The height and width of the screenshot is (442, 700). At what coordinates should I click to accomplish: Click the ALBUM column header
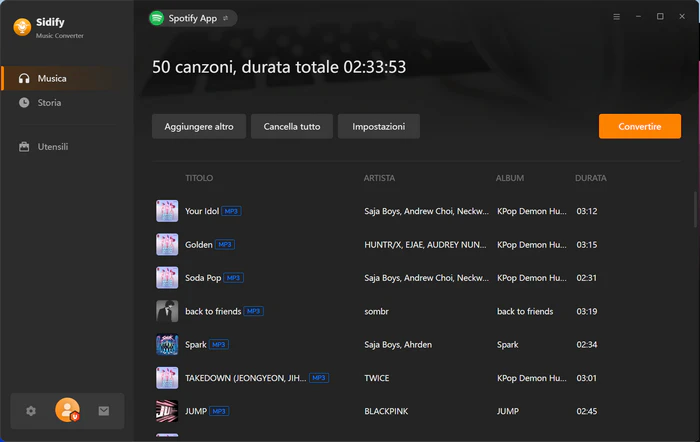click(510, 178)
